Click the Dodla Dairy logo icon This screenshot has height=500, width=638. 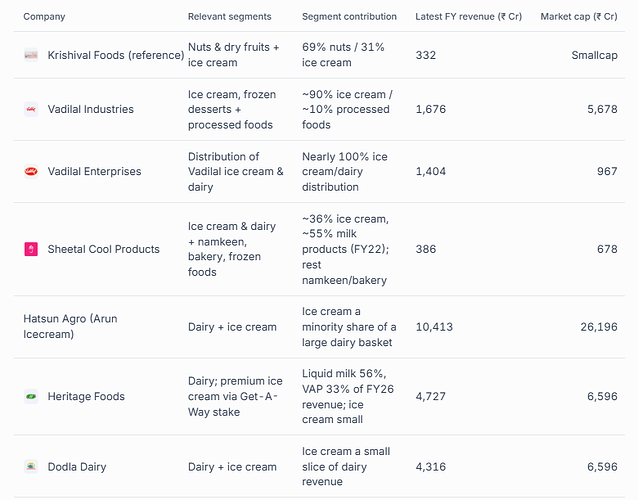click(x=31, y=467)
